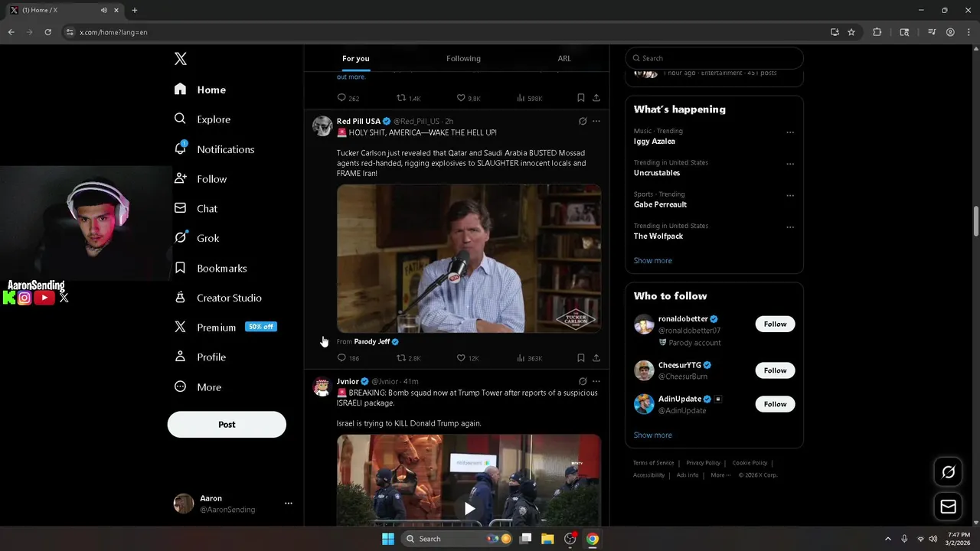Switch to the Following tab

463,59
